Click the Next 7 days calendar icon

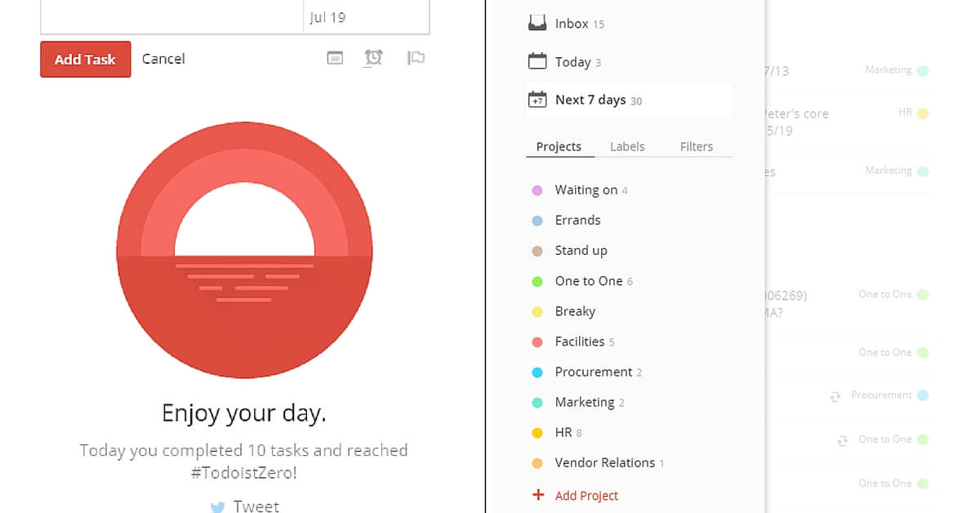click(537, 100)
